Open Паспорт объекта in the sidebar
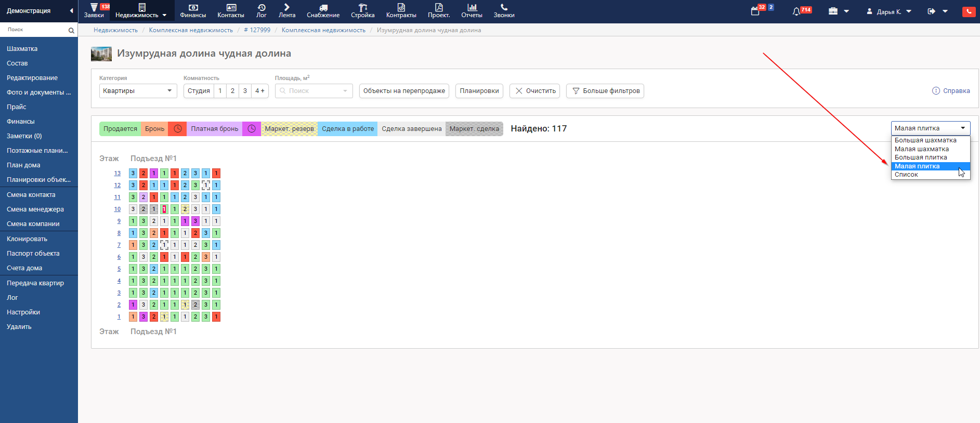 click(33, 253)
